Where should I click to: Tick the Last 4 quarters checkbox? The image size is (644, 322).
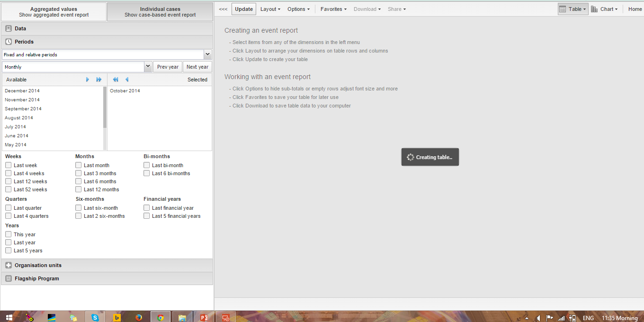tap(9, 216)
